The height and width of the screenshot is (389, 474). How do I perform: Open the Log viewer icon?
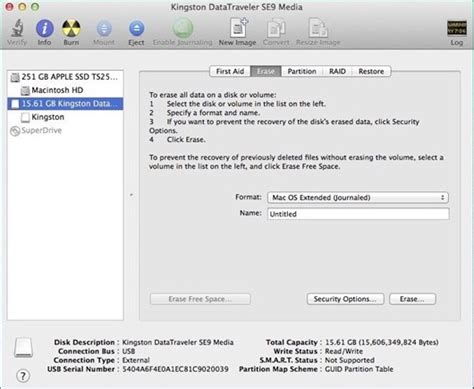pyautogui.click(x=456, y=28)
